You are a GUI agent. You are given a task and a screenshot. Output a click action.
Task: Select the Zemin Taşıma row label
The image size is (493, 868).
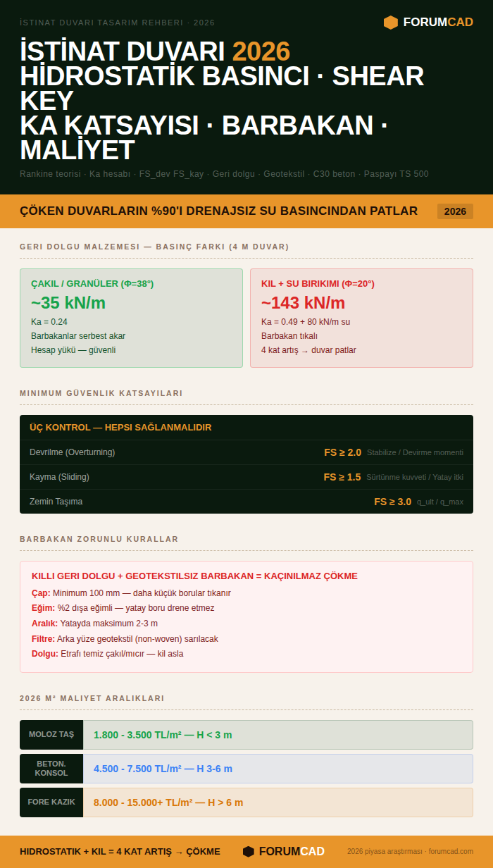pyautogui.click(x=56, y=502)
